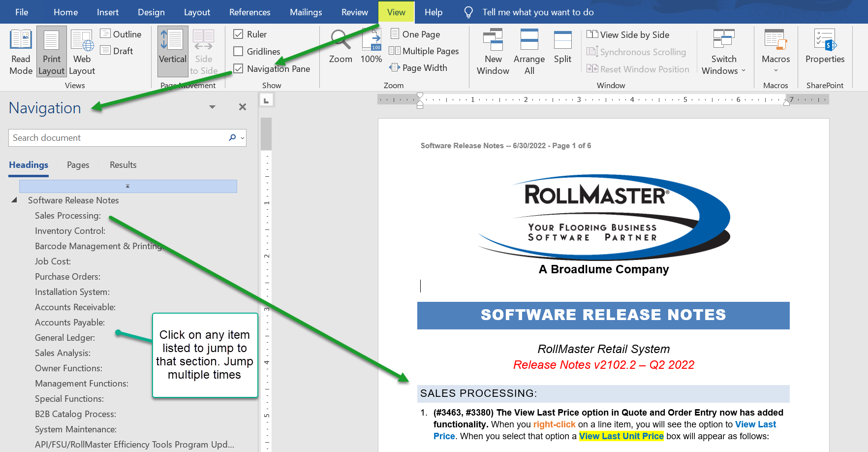Screen dimensions: 868x452
Task: Open the Mailings ribbon tab
Action: point(306,12)
